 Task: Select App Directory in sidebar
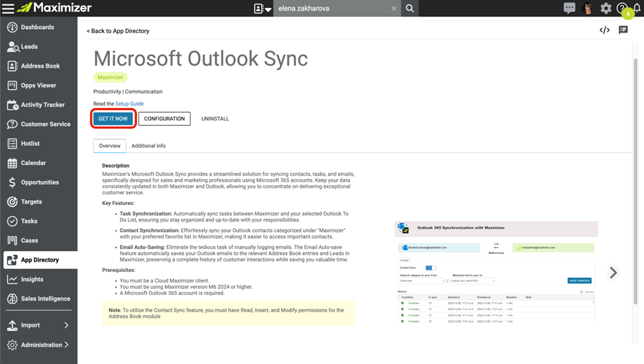coord(40,260)
